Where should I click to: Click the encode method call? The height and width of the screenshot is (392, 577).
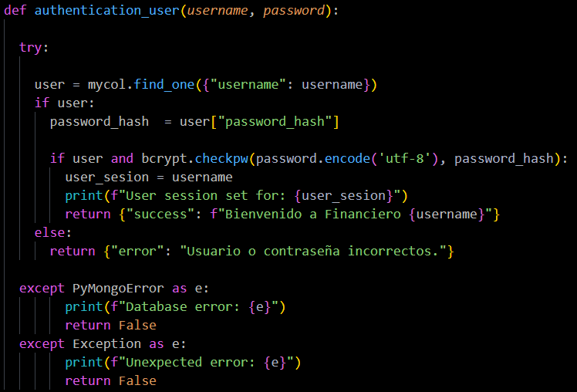click(x=347, y=159)
